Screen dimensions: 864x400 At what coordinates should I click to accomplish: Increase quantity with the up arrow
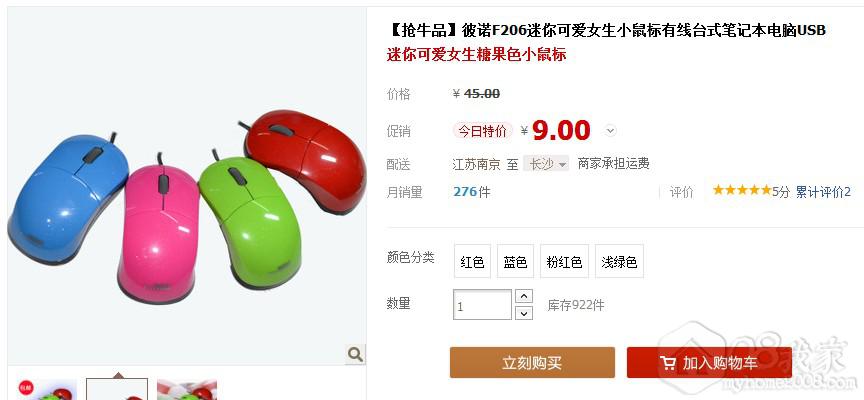tap(523, 296)
